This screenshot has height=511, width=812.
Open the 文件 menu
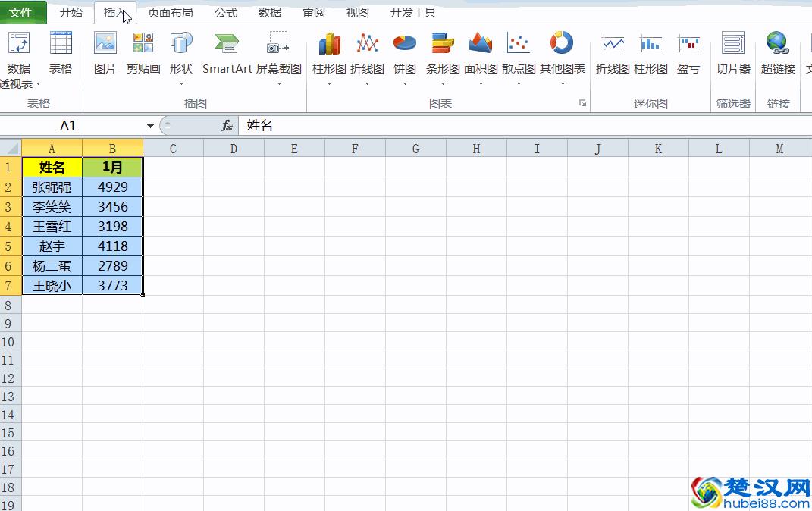tap(22, 12)
